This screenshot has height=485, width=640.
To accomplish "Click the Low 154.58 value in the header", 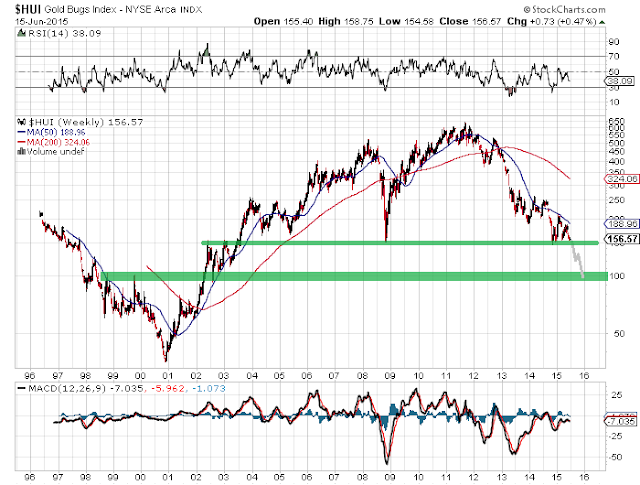I will (406, 21).
